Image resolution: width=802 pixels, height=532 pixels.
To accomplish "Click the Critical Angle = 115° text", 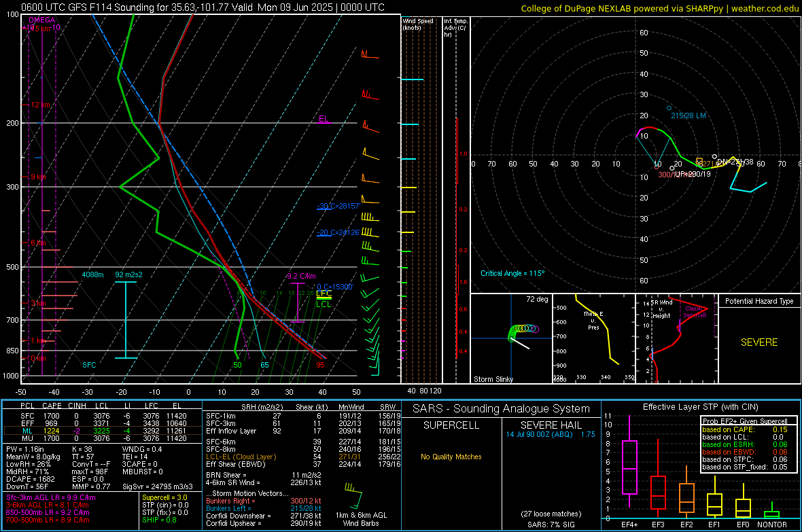I will coord(512,273).
